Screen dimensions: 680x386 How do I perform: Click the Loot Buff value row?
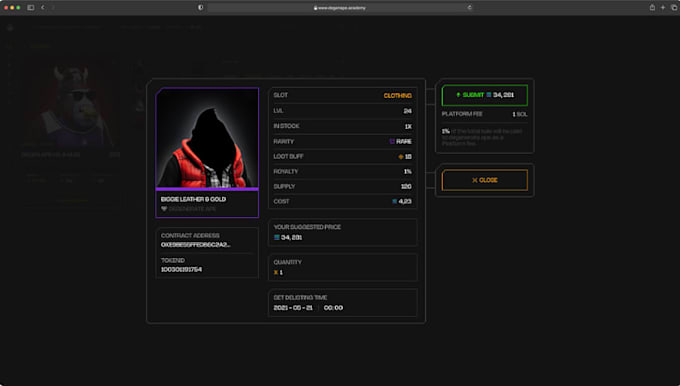tap(343, 157)
